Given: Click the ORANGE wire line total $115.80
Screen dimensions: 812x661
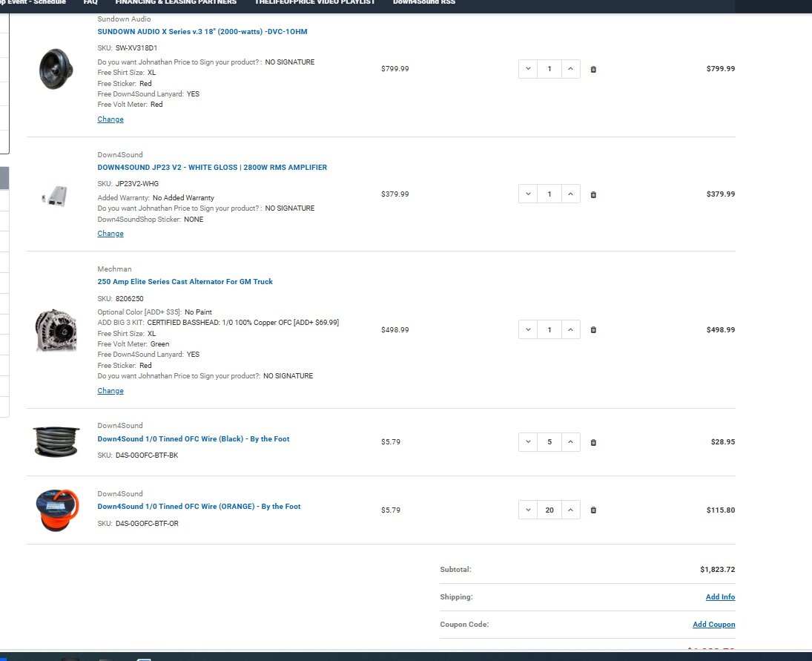Looking at the screenshot, I should click(x=721, y=510).
